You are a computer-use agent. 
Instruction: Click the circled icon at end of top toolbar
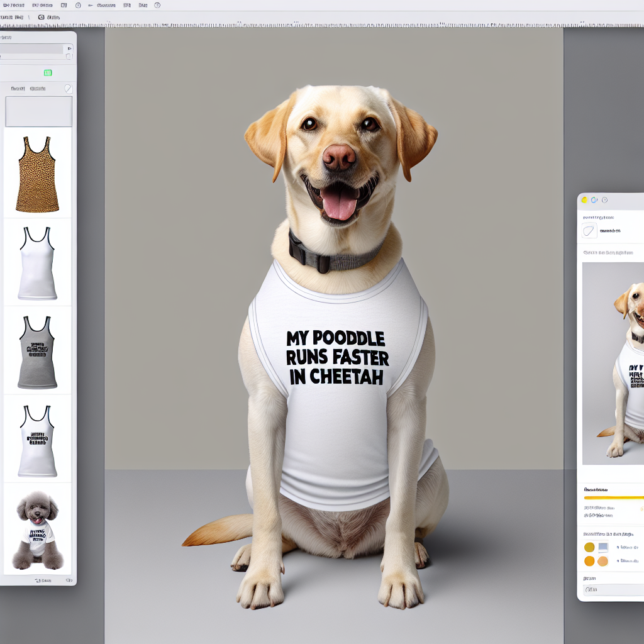click(157, 5)
